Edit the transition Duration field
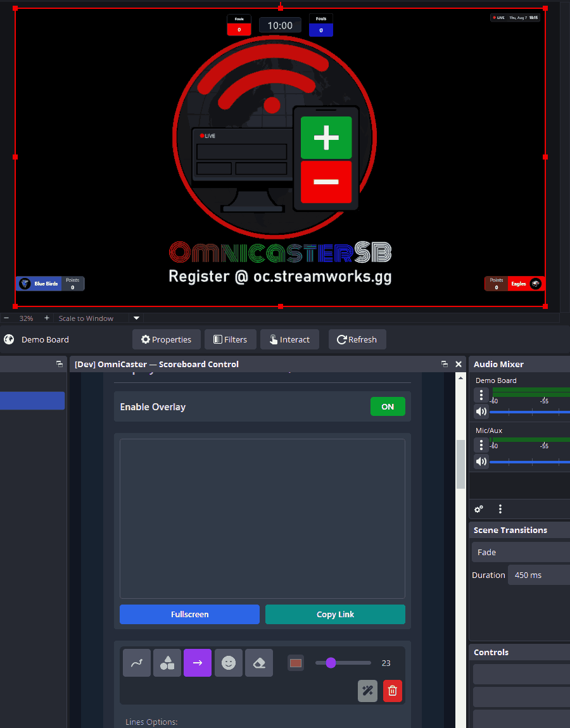 (539, 575)
